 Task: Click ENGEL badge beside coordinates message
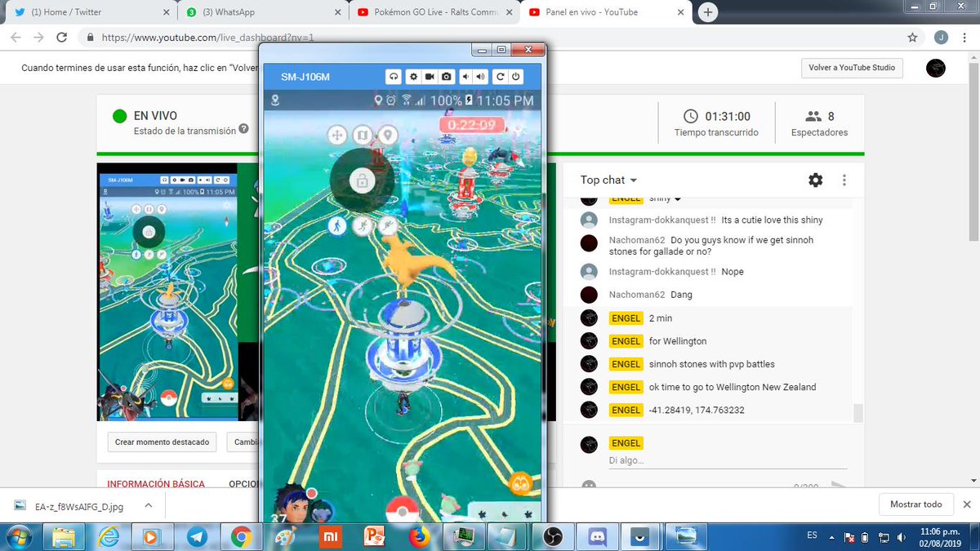point(626,410)
